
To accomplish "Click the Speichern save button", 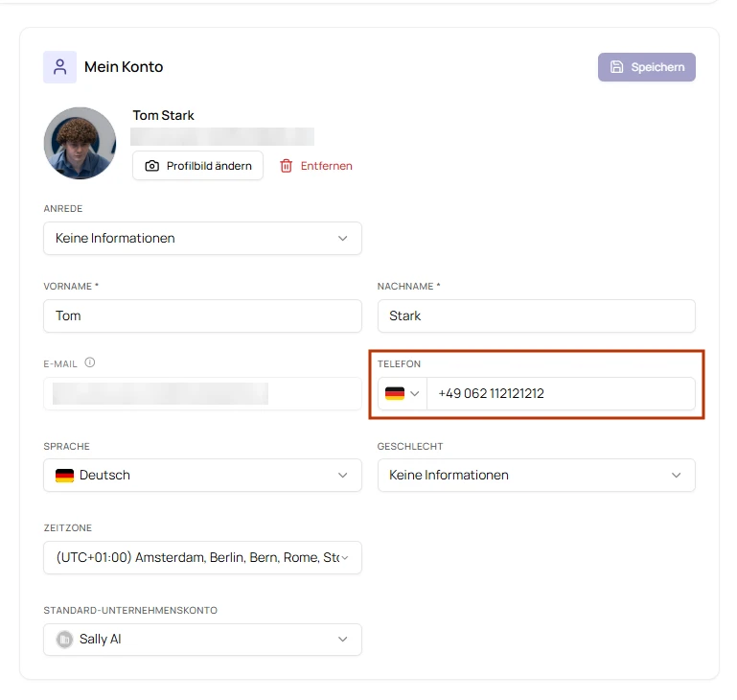I will [646, 67].
